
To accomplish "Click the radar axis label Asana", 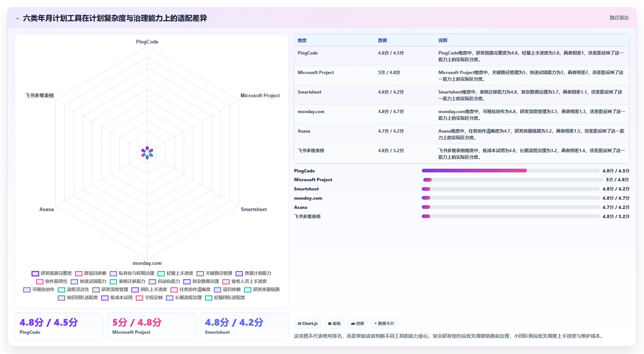I will click(47, 209).
